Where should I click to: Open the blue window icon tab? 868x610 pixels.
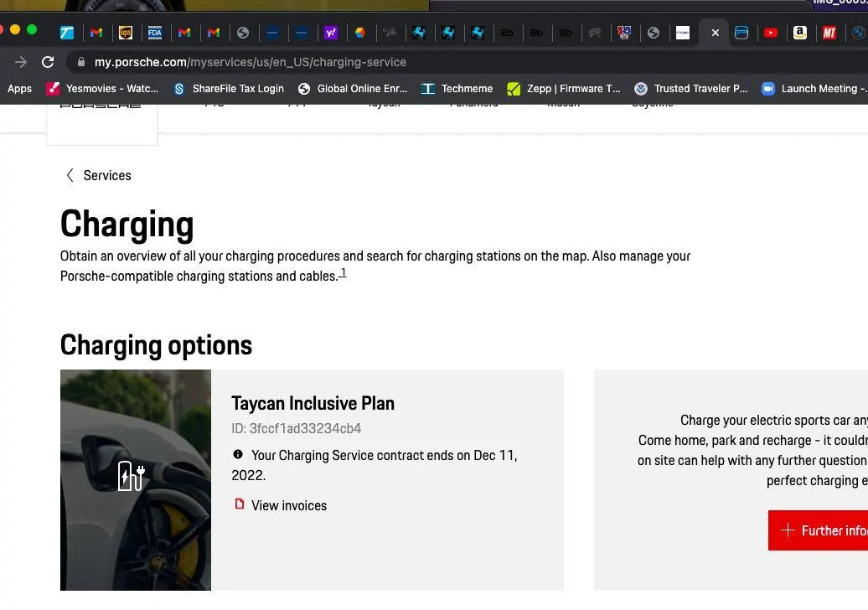tap(741, 33)
